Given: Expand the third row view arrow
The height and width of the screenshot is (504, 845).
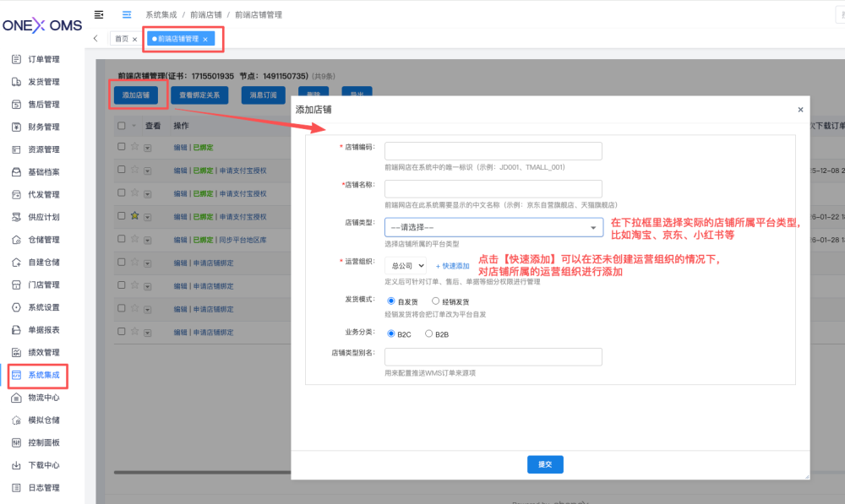Looking at the screenshot, I should pyautogui.click(x=148, y=194).
